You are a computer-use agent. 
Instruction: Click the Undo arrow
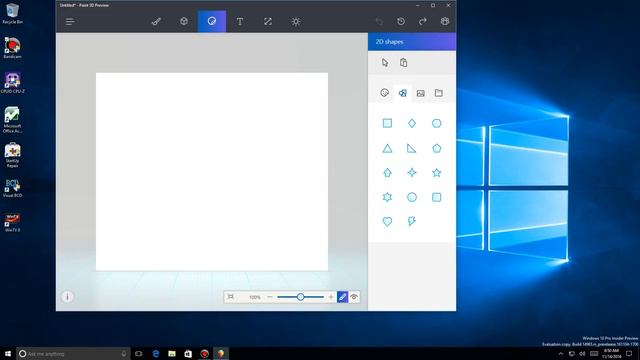click(379, 22)
